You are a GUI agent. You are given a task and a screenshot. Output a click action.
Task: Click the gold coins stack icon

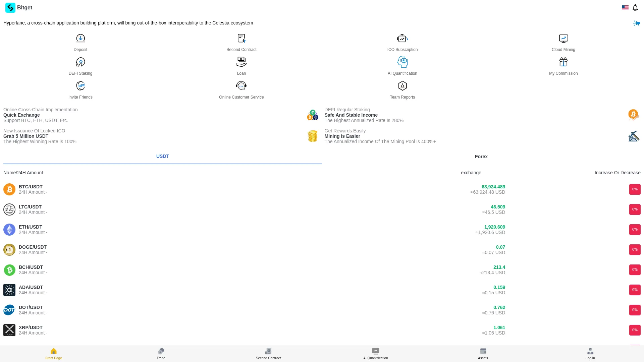tap(313, 136)
